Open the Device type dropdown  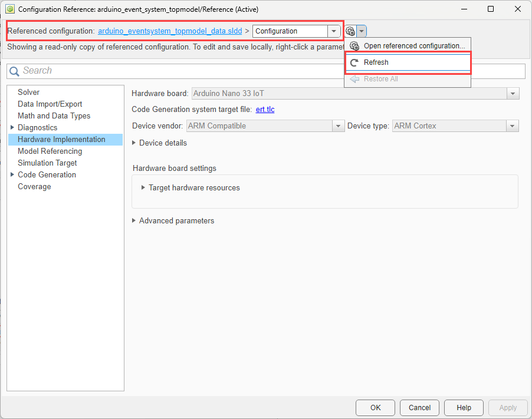(x=512, y=126)
